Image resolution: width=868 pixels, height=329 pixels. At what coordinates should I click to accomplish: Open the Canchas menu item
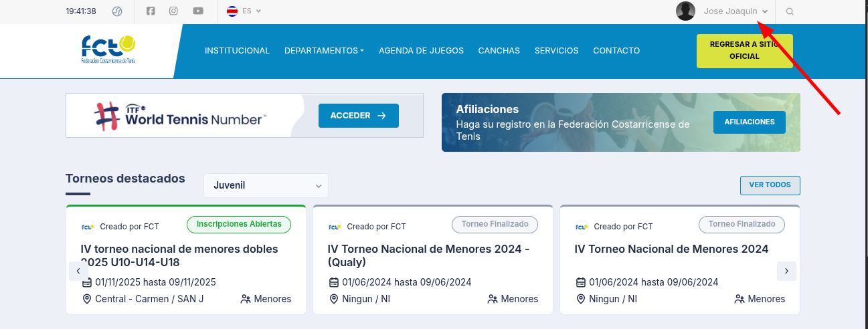click(x=499, y=51)
